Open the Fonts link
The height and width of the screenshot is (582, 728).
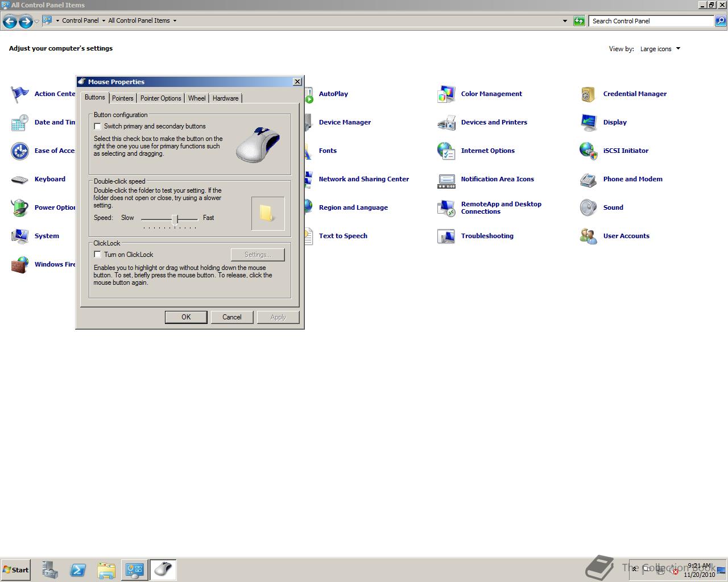pyautogui.click(x=328, y=151)
